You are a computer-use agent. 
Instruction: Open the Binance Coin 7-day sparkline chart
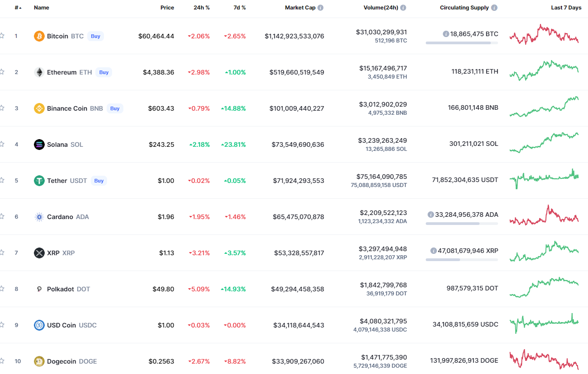[x=544, y=108]
